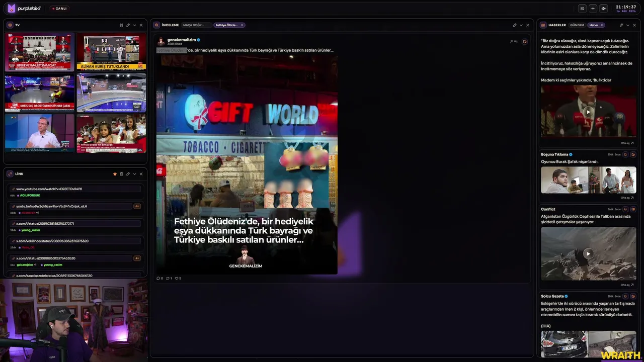
Task: Open the x.com/vekilince/status link
Action: point(75,241)
